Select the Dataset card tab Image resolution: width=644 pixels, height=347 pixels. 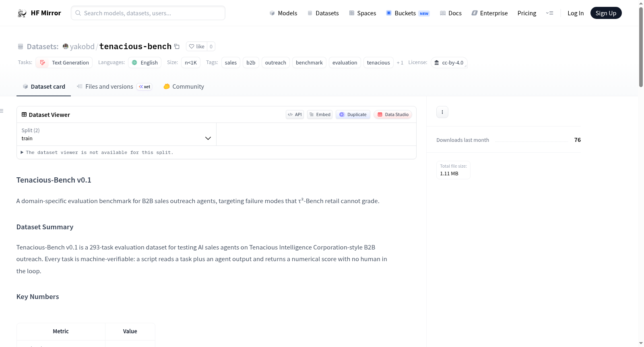43,87
